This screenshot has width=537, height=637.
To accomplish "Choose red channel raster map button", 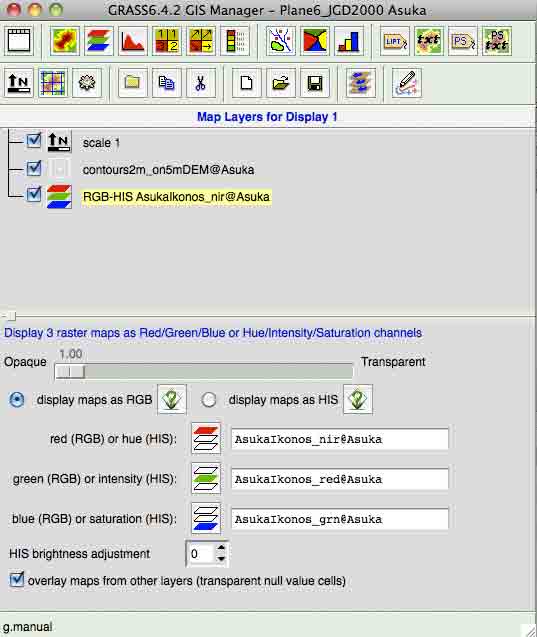I will (x=206, y=438).
